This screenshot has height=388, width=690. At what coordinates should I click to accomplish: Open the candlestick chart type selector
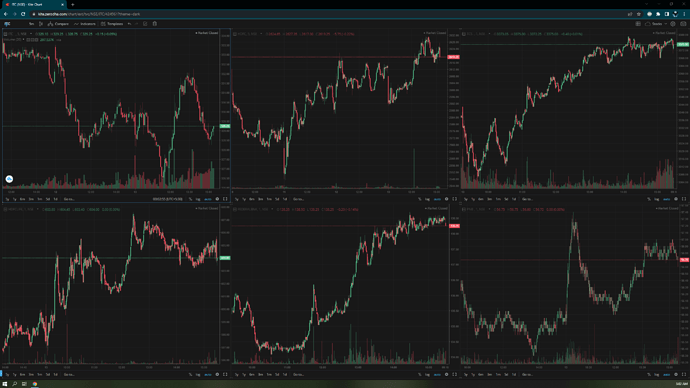[x=40, y=24]
